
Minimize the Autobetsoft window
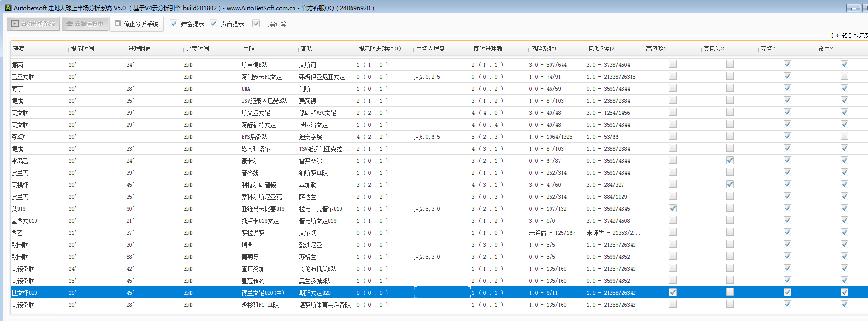pos(854,8)
